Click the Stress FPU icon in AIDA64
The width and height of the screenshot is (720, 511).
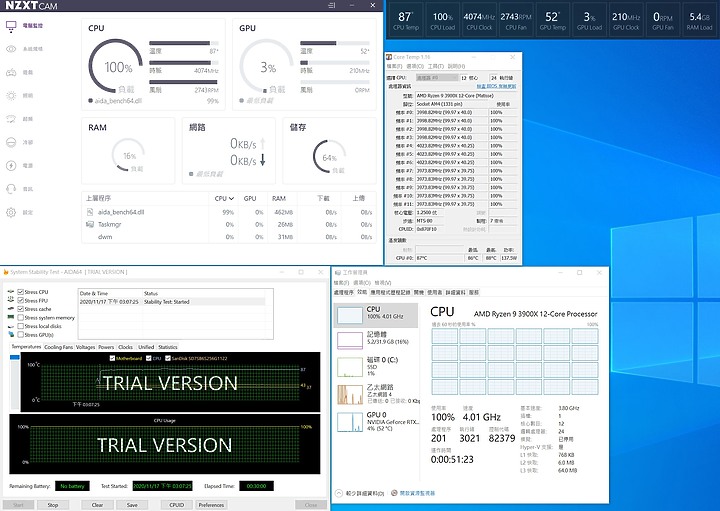click(11, 300)
